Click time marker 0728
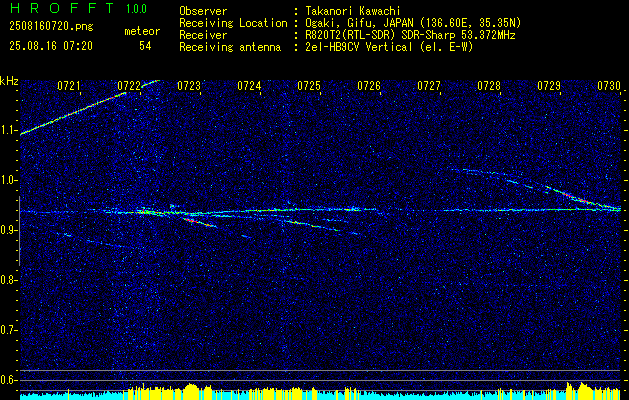 489,85
